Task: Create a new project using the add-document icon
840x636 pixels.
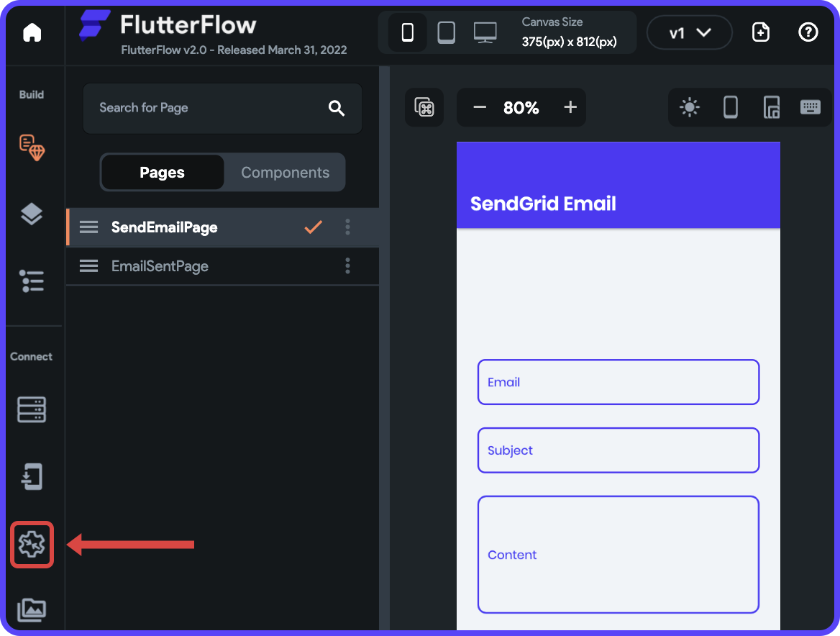Action: click(760, 32)
